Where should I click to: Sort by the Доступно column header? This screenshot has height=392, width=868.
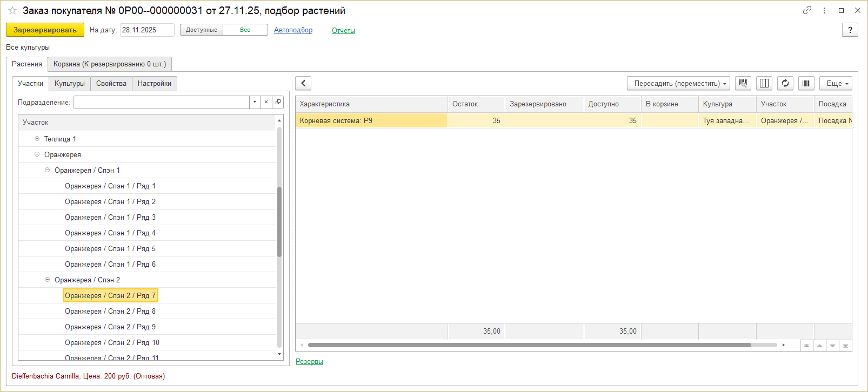(613, 104)
